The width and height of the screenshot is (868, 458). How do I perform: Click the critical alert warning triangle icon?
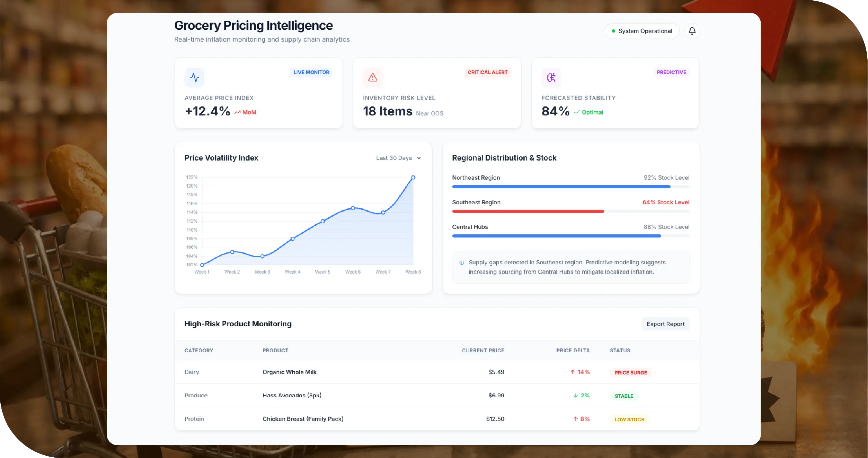[x=372, y=77]
